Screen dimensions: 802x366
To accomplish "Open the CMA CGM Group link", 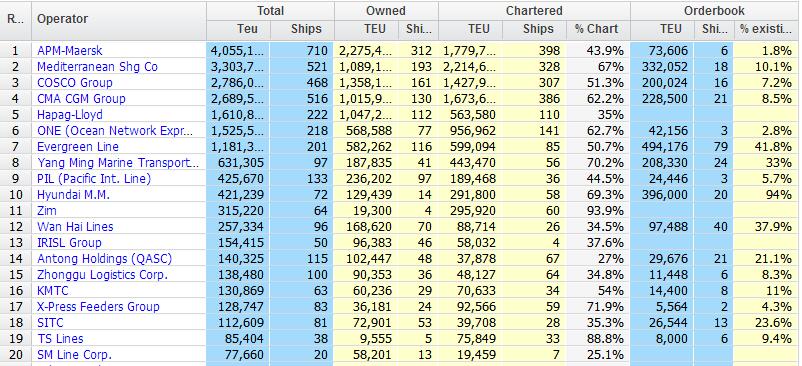I will [x=81, y=98].
